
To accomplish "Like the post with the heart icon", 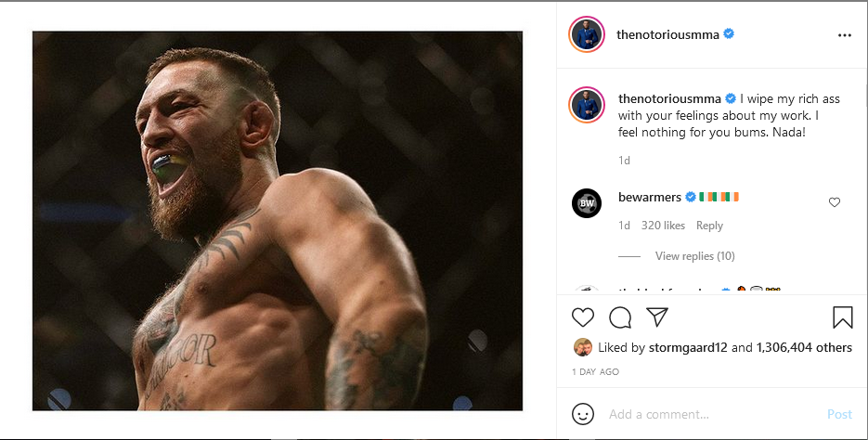I will 582,317.
